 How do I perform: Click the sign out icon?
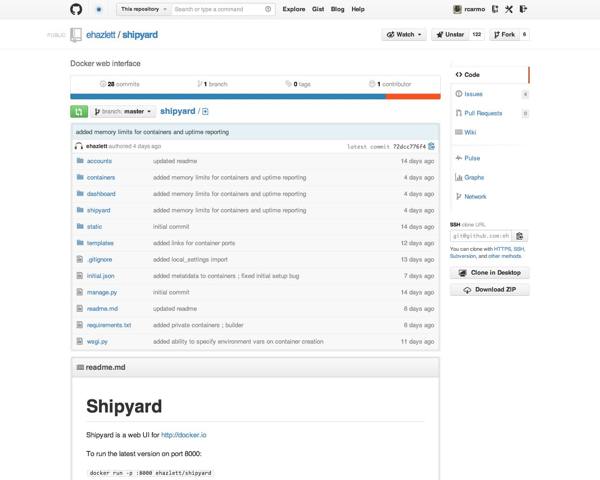pos(523,9)
